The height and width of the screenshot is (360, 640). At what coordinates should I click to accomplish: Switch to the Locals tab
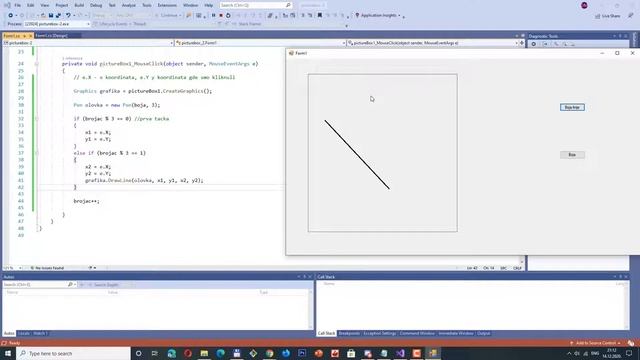pos(23,333)
